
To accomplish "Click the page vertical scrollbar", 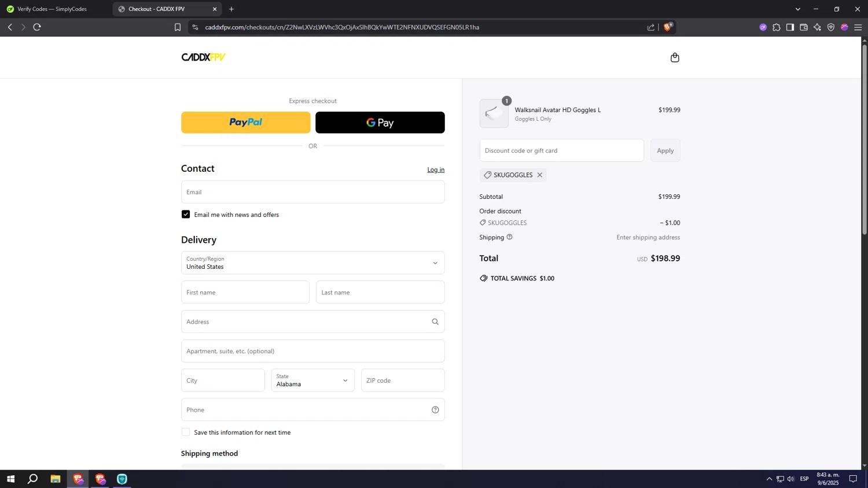I will tap(865, 139).
